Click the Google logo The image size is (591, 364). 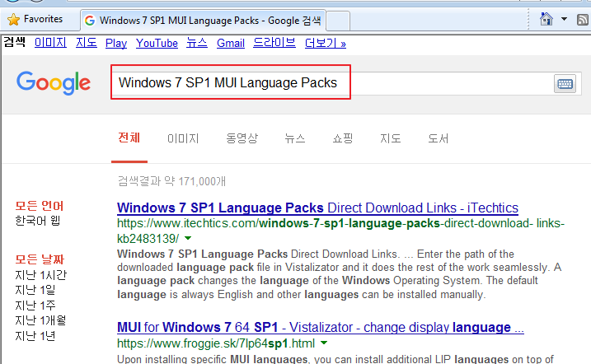pyautogui.click(x=54, y=83)
